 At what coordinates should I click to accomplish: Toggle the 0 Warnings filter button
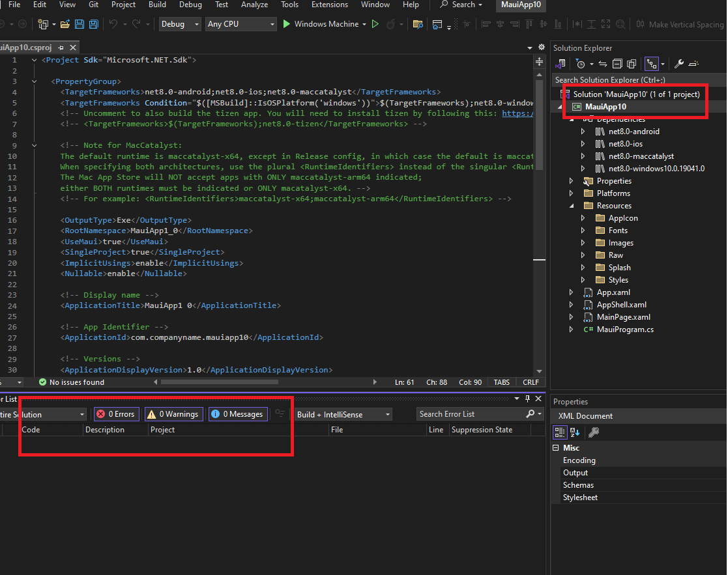click(172, 414)
